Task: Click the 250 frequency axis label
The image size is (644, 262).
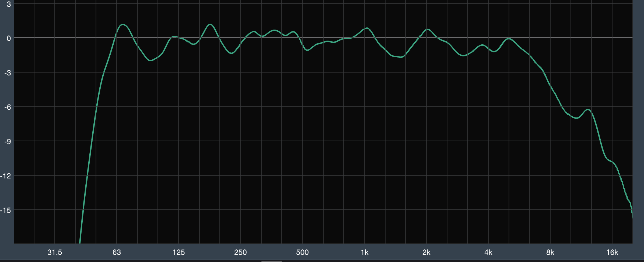Action: (x=240, y=252)
